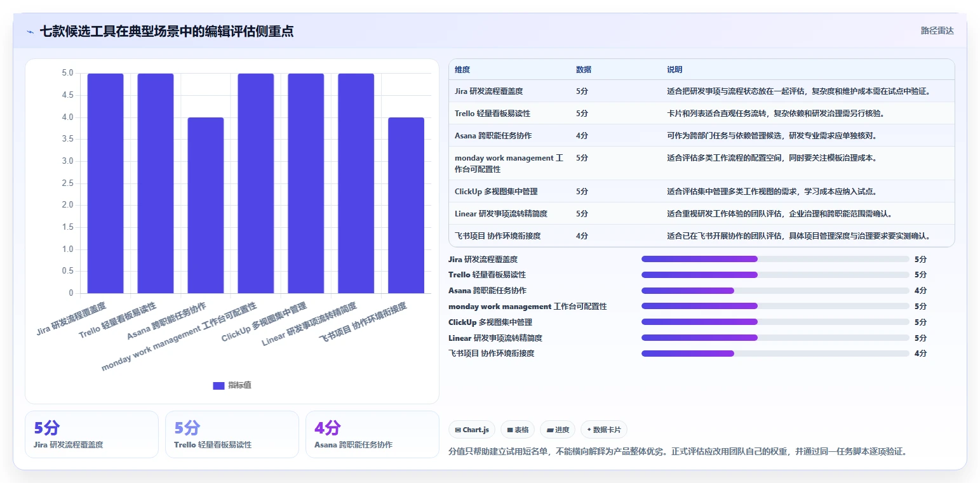Click the 5分 value beside the Linear progress bar
The width and height of the screenshot is (980, 483).
[920, 338]
